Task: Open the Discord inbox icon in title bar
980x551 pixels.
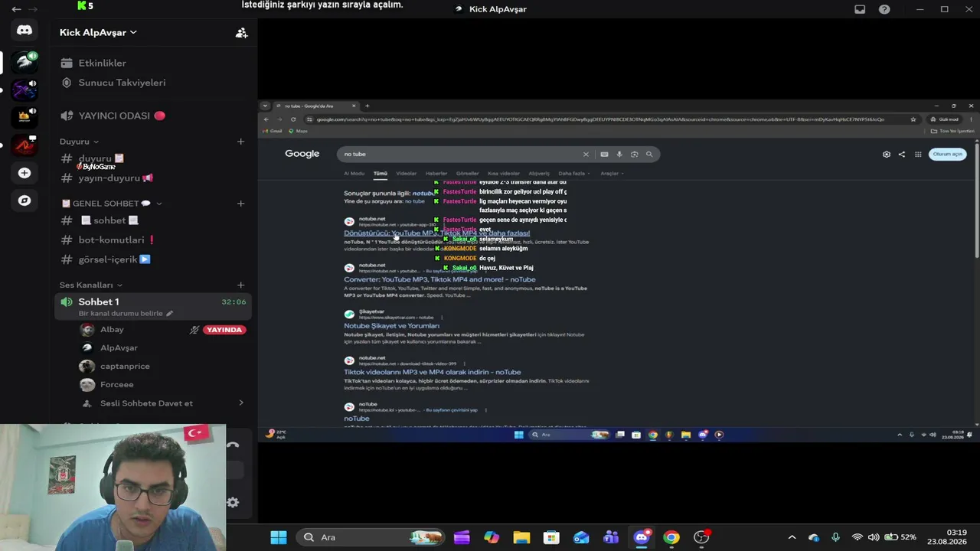Action: coord(860,9)
